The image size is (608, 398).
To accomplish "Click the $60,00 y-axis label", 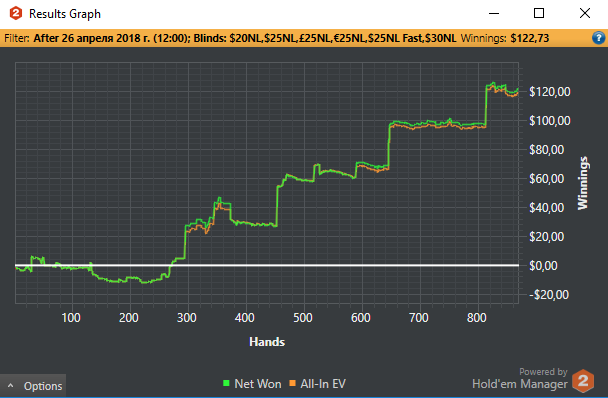I will pyautogui.click(x=547, y=179).
